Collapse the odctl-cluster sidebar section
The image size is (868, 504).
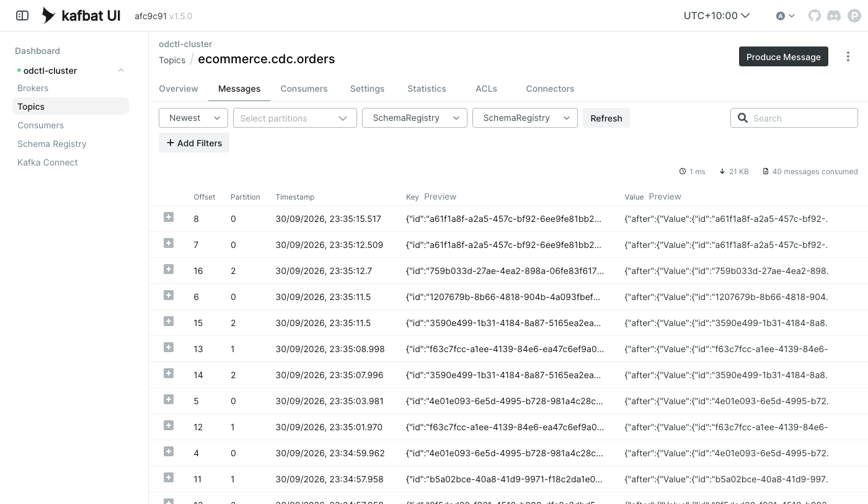(x=121, y=70)
